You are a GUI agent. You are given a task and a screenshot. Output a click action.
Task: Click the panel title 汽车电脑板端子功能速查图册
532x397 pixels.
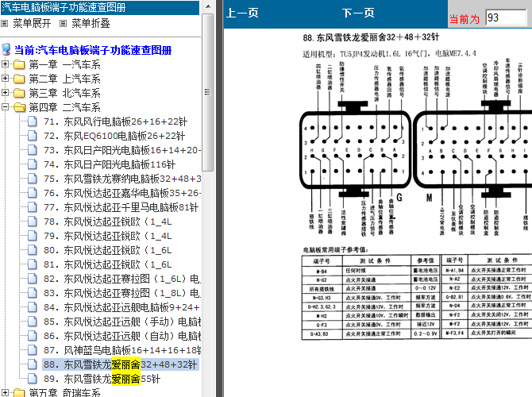coord(64,7)
